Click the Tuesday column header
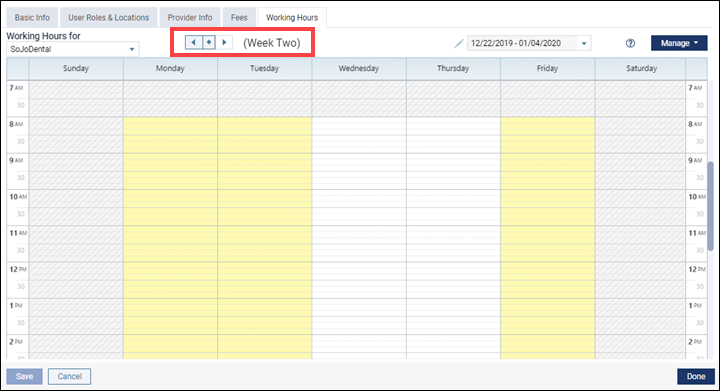 [x=264, y=68]
